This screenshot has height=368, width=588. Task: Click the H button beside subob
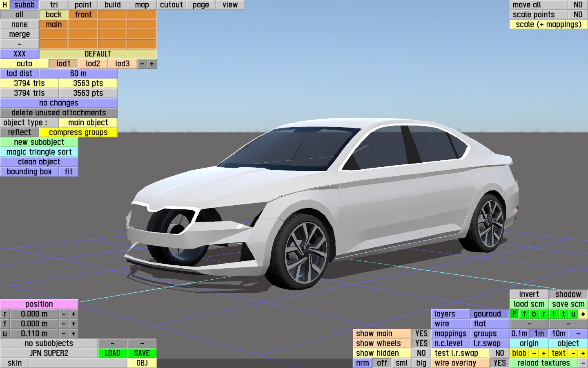[x=5, y=5]
